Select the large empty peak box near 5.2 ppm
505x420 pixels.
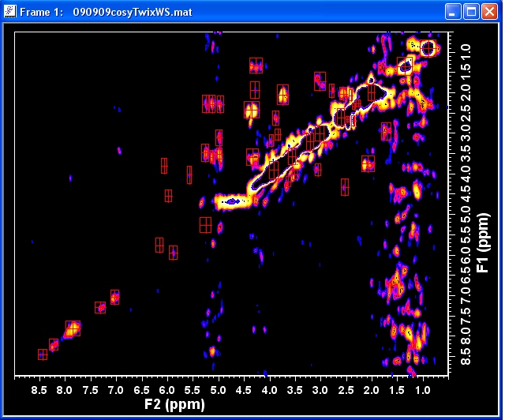point(205,224)
